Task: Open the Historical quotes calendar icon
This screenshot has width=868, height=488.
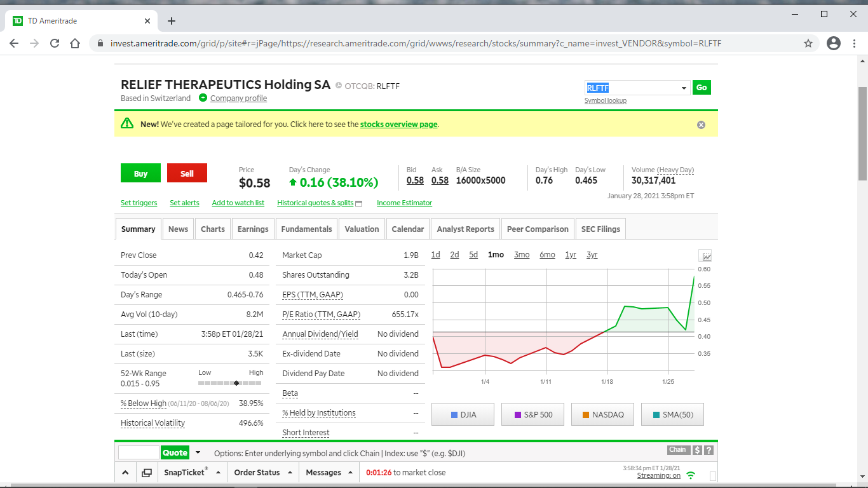Action: [358, 203]
